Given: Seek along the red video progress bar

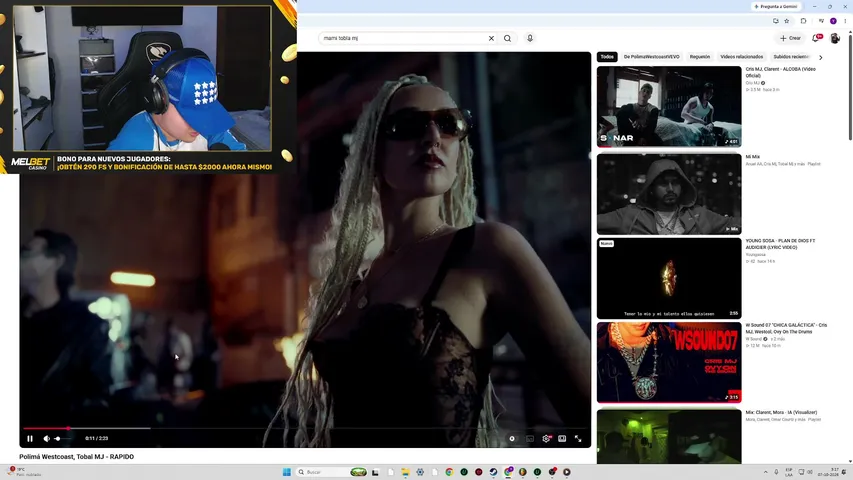Looking at the screenshot, I should coord(305,428).
